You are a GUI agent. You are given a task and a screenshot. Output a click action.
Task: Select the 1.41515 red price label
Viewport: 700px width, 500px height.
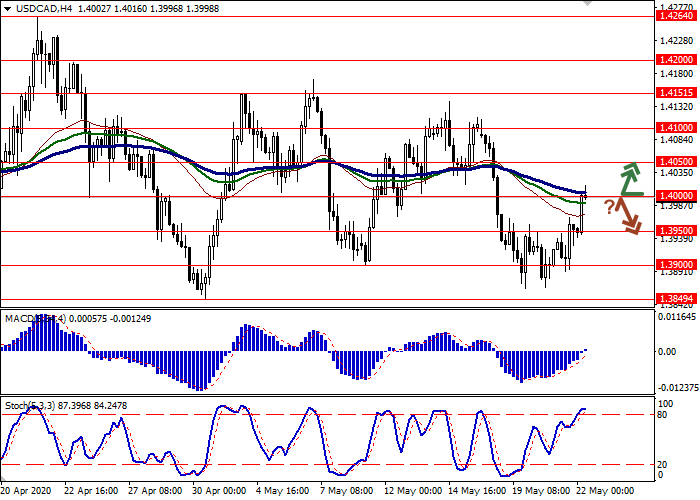click(x=677, y=93)
